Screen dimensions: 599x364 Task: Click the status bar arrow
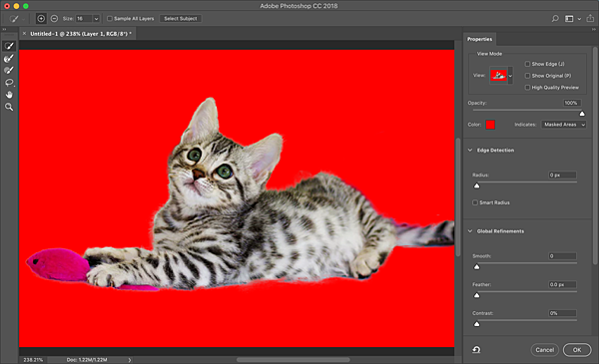(130, 360)
